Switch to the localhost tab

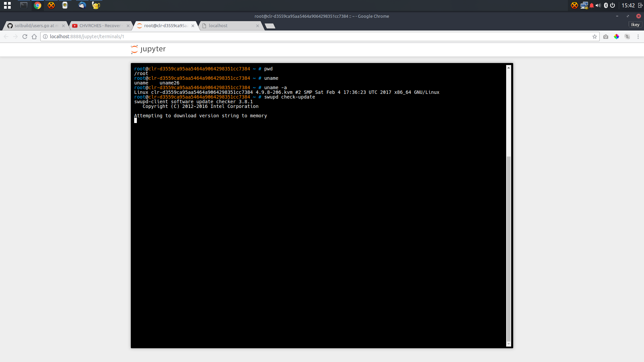231,25
